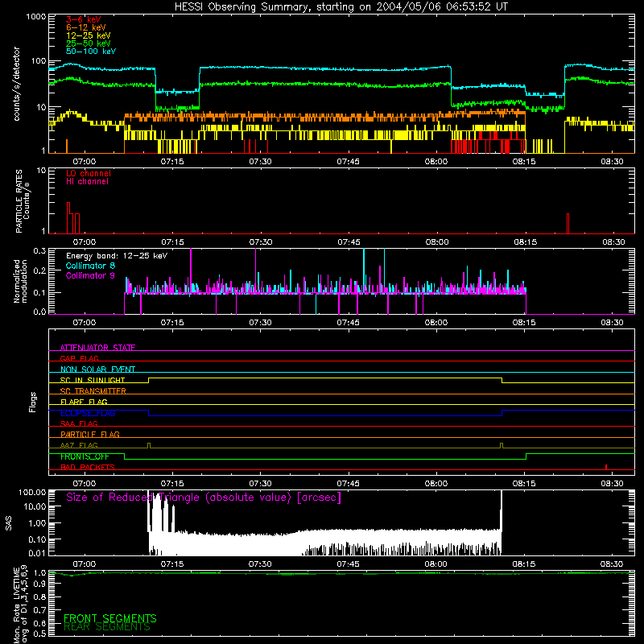Select the Collimator 8 legend entry

click(x=90, y=266)
